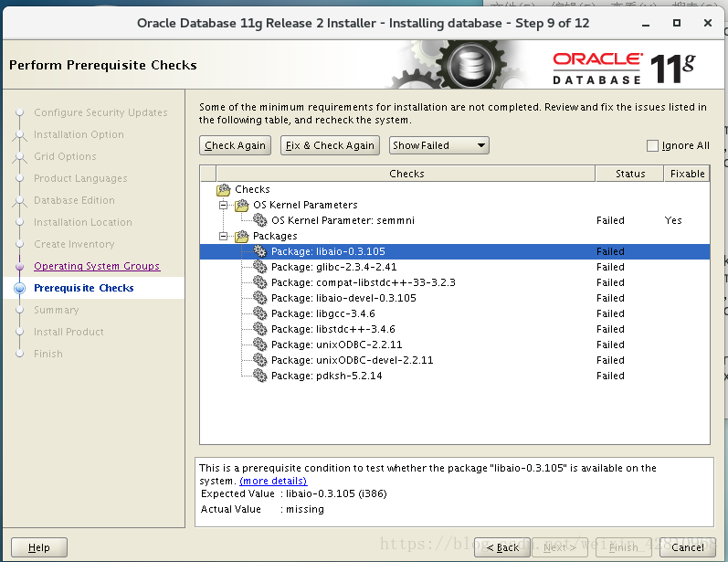Viewport: 728px width, 562px height.
Task: Select row Package: unixODBC-devel-2.2.11
Action: [455, 360]
